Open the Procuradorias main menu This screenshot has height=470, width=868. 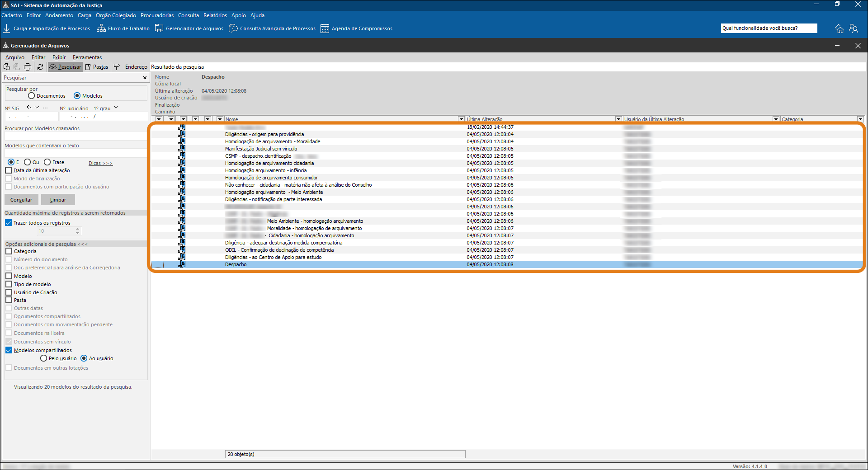(x=157, y=15)
